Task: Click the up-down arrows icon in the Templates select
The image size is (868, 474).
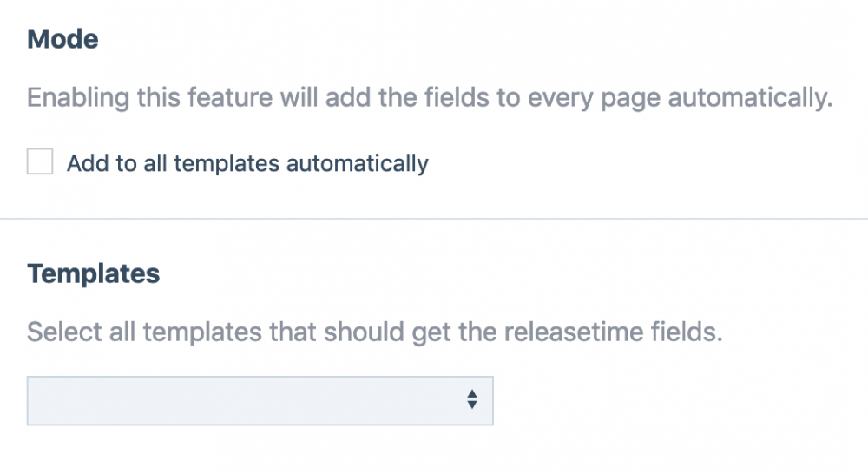Action: click(x=471, y=399)
